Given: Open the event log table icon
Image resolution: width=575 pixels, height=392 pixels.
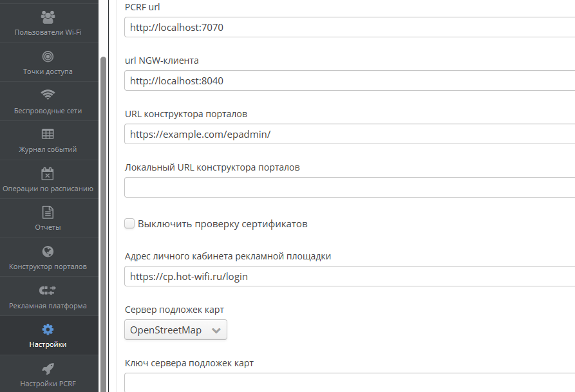Looking at the screenshot, I should coord(48,134).
